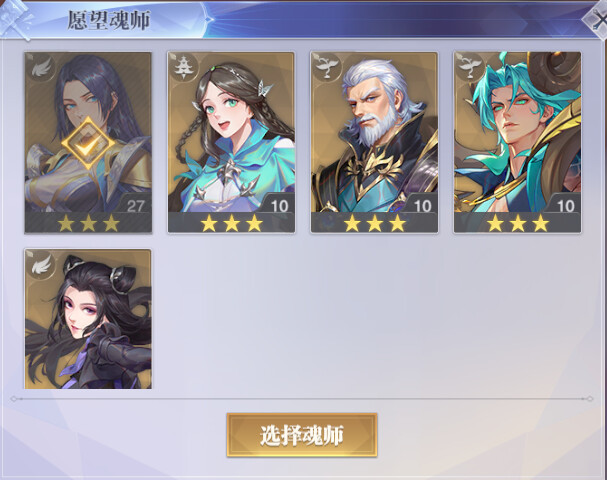Viewport: 607px width, 480px height.
Task: Click the 愿望魂师 title text
Action: pyautogui.click(x=109, y=21)
